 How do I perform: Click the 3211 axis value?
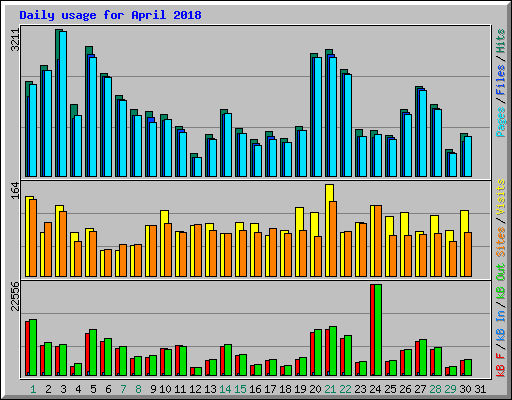[16, 40]
